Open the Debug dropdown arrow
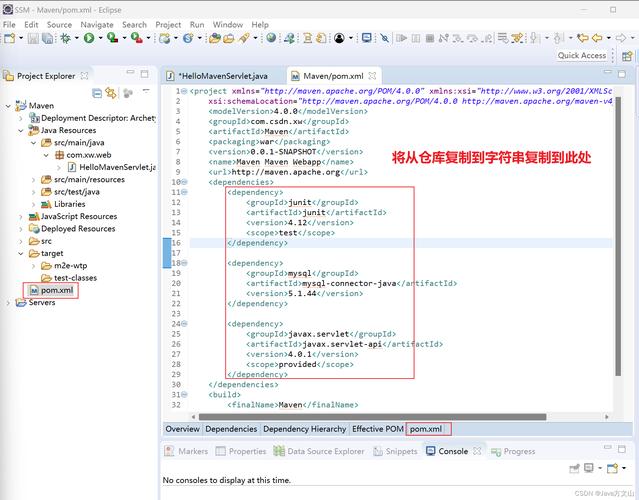639x500 pixels. point(77,38)
